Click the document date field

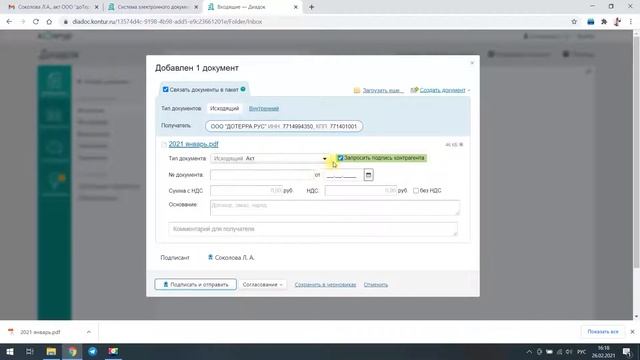coord(343,175)
